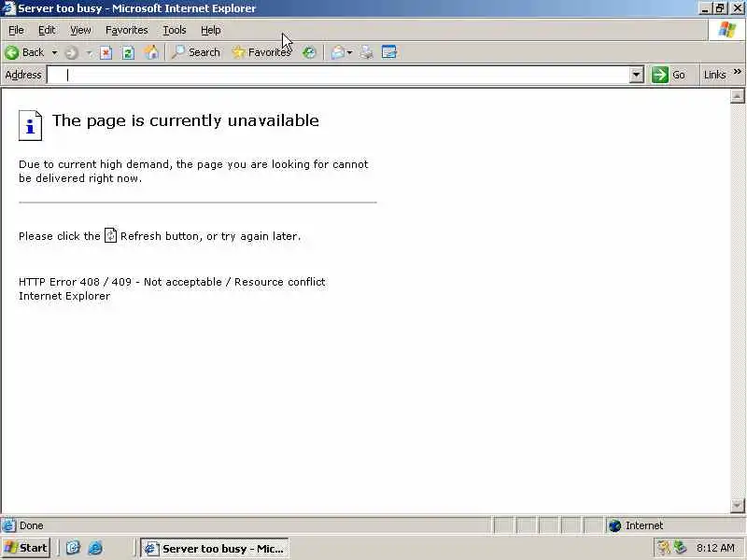Image resolution: width=747 pixels, height=560 pixels.
Task: Open the File menu
Action: pyautogui.click(x=16, y=30)
